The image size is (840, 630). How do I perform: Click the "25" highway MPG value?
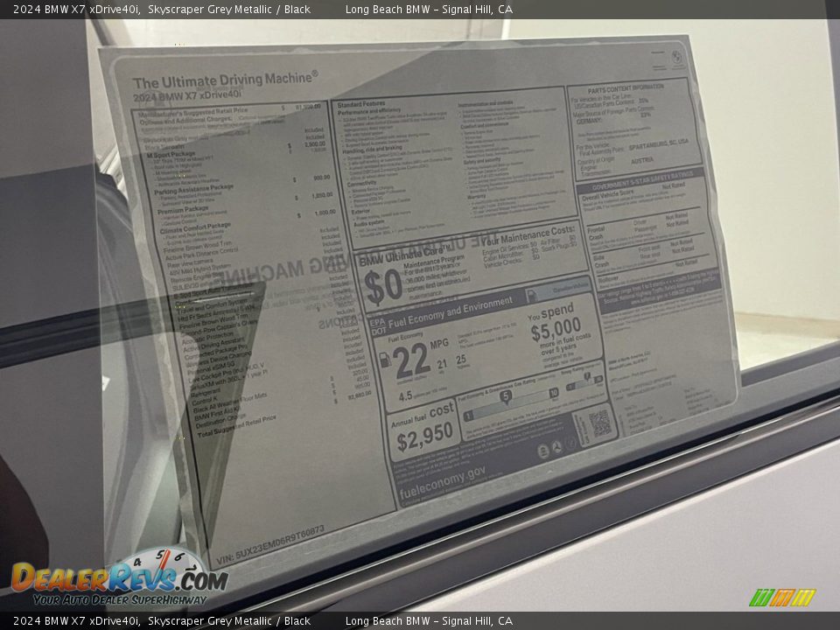click(x=461, y=360)
